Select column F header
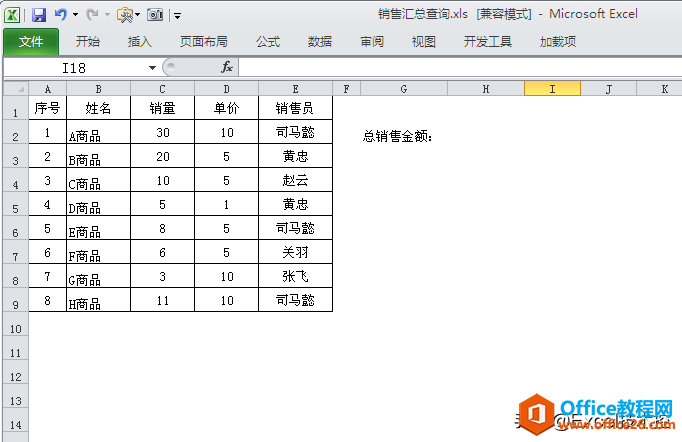682x442 pixels. tap(347, 89)
